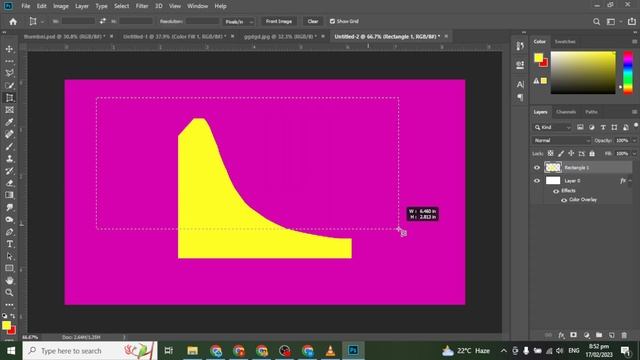Open the Filter menu
Screen dimensions: 640x360
[x=142, y=6]
